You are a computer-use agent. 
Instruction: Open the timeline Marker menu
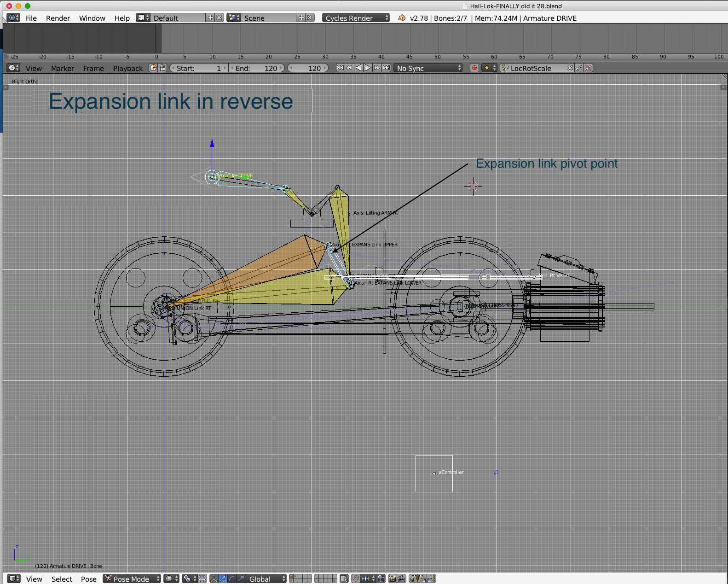click(63, 68)
